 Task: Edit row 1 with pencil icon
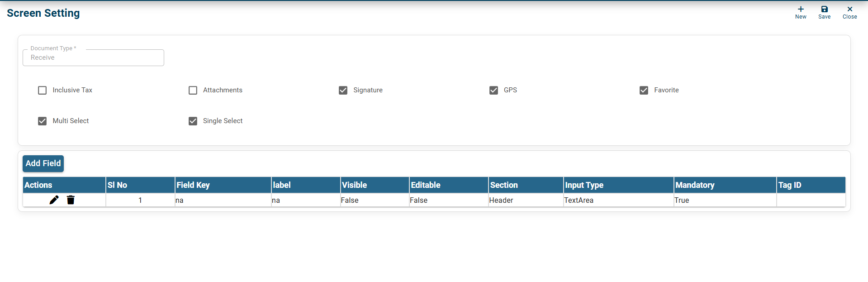click(54, 200)
